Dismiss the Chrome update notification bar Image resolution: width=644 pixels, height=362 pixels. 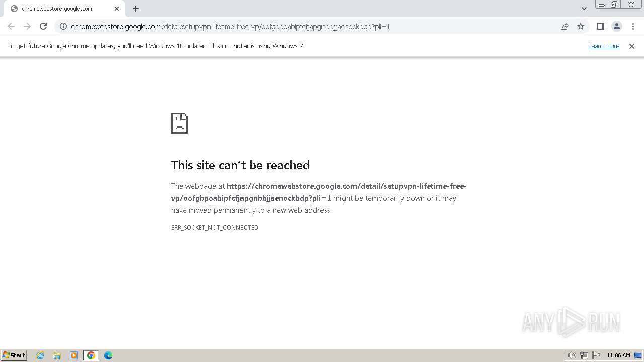pos(632,46)
